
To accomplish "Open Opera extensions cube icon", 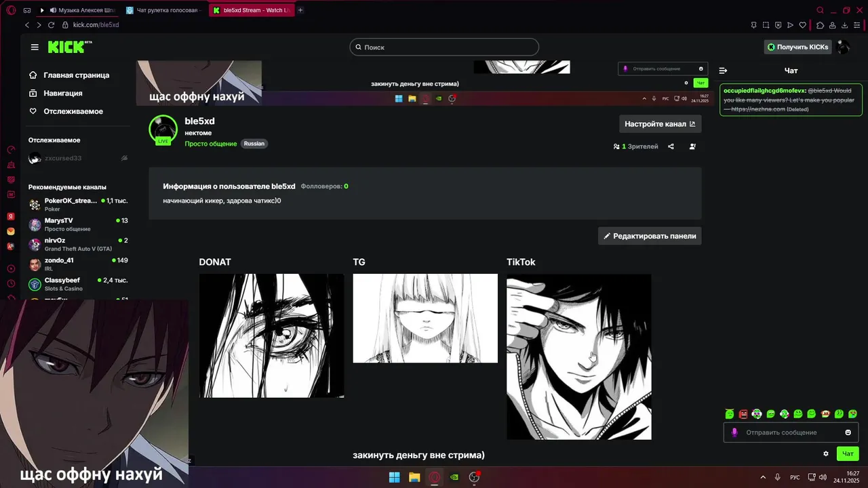I will [820, 25].
